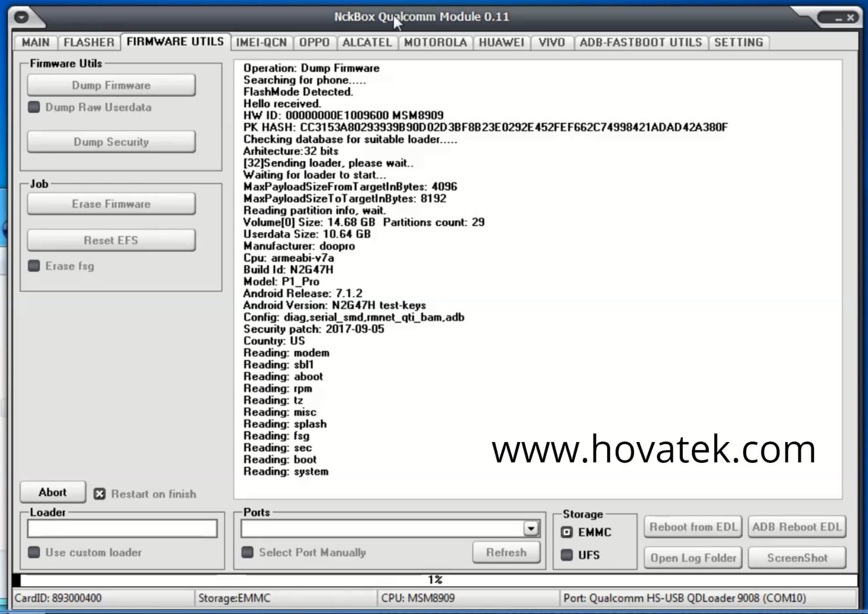Enable Use custom loader checkbox
This screenshot has height=614, width=868.
point(34,552)
